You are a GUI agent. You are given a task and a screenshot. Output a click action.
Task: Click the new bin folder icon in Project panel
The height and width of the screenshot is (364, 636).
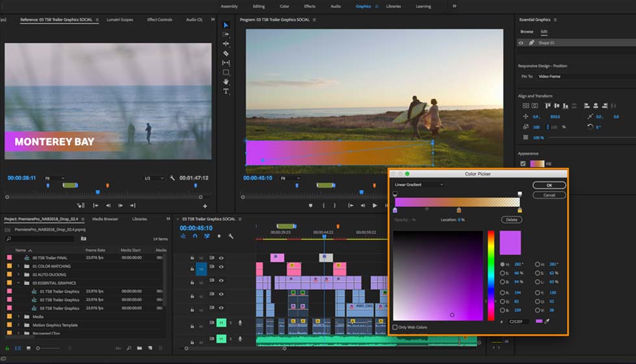[139, 348]
